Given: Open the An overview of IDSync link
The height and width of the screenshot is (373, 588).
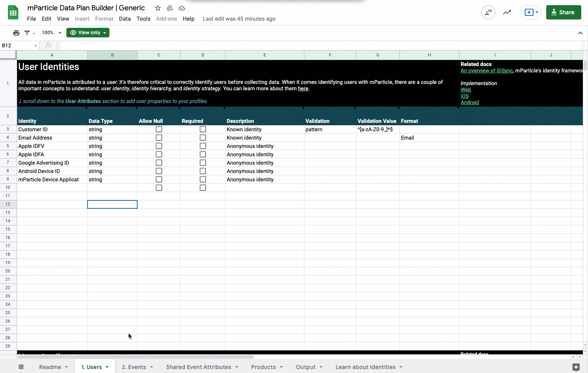Looking at the screenshot, I should [x=487, y=70].
